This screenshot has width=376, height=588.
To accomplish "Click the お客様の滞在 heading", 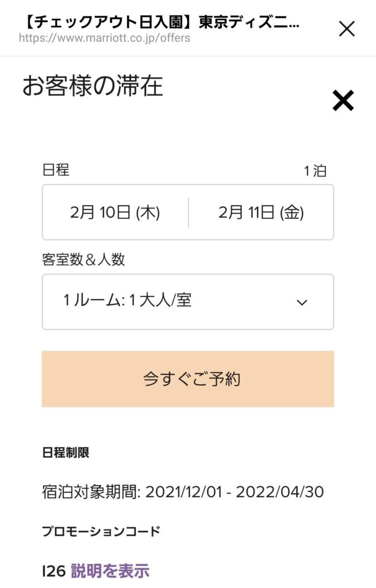I will 93,86.
